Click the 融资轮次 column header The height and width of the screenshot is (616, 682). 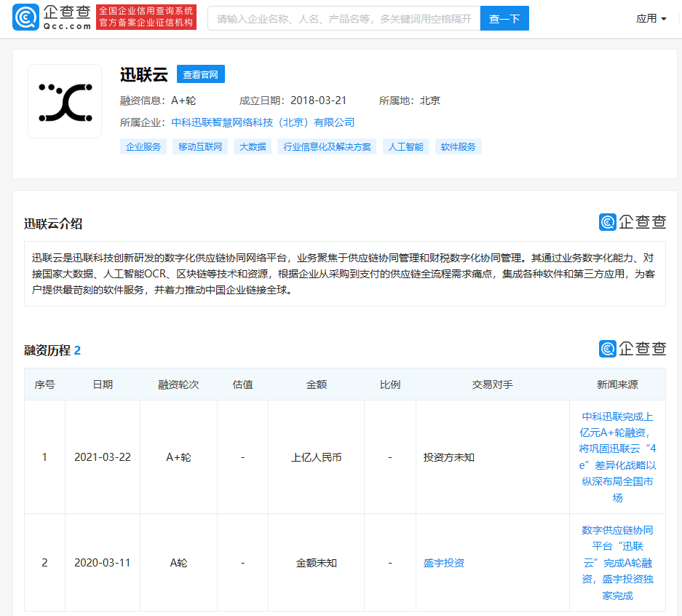pos(178,384)
